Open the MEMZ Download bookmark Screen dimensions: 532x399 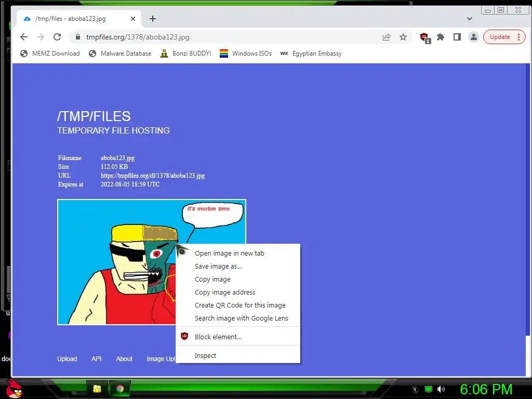(x=50, y=54)
